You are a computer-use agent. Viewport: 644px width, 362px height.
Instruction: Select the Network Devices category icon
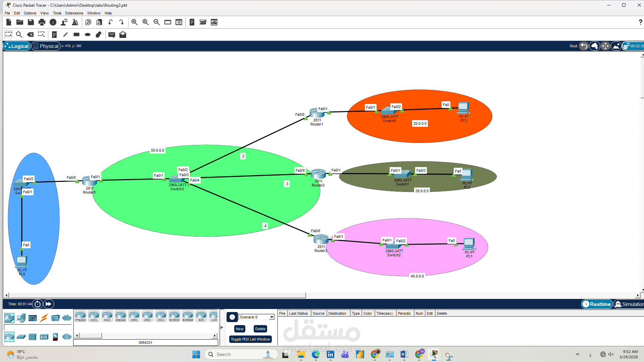click(9, 318)
